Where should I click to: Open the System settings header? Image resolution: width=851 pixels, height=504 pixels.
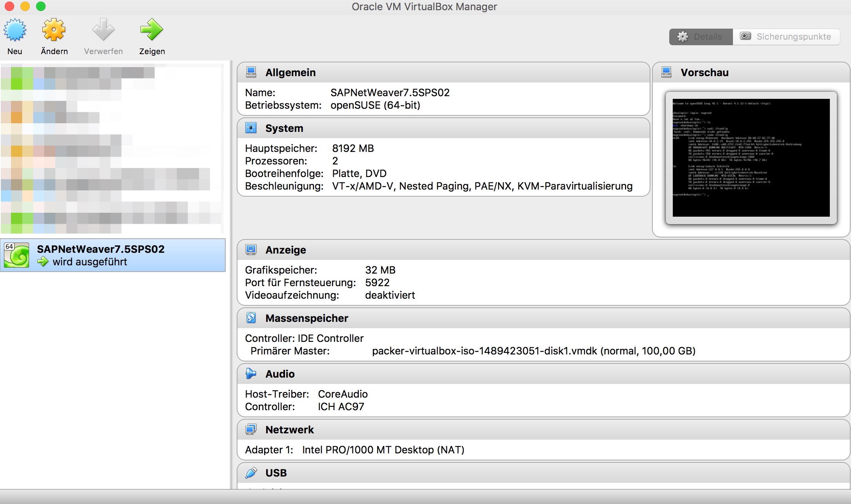[x=444, y=128]
